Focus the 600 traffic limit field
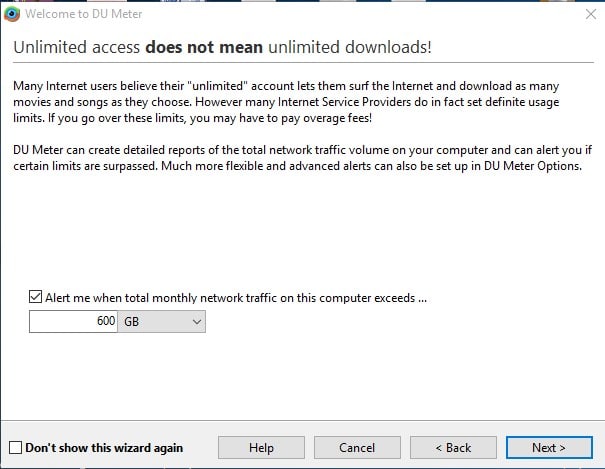 pyautogui.click(x=74, y=322)
